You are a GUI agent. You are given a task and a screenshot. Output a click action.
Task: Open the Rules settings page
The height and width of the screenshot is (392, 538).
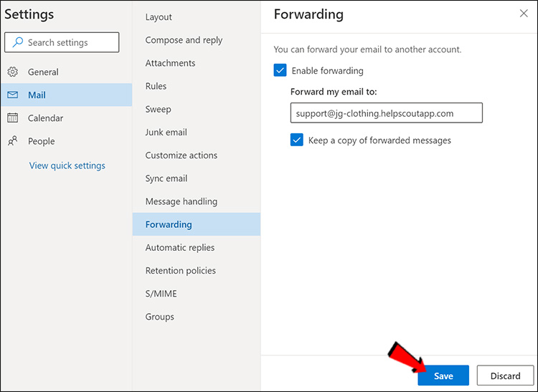(156, 86)
